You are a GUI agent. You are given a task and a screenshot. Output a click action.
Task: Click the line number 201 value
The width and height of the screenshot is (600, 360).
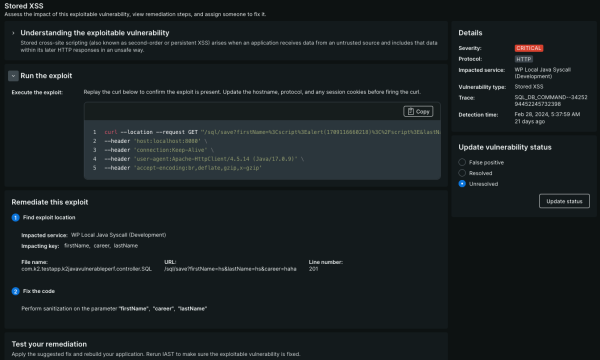tap(313, 269)
